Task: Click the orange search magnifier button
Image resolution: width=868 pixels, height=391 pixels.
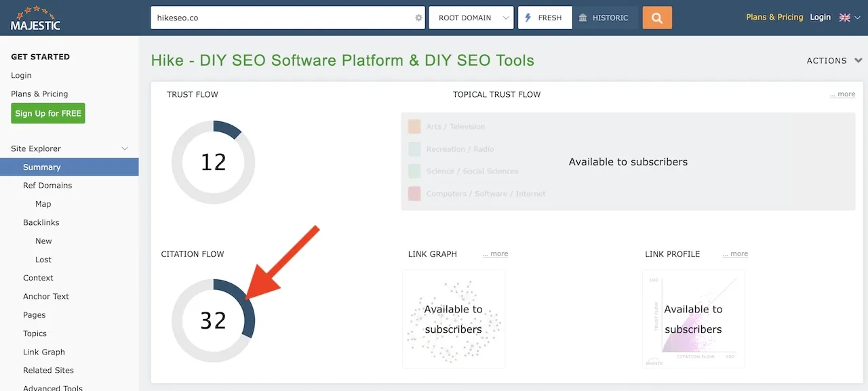Action: [657, 18]
